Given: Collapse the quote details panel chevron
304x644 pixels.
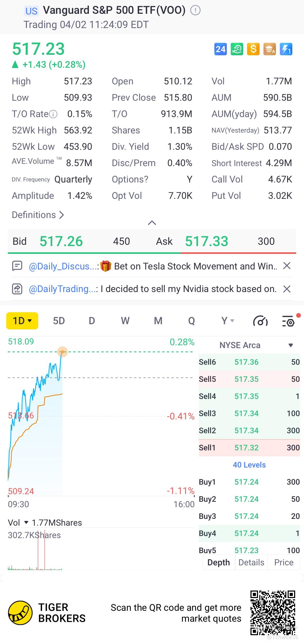Looking at the screenshot, I should [152, 223].
